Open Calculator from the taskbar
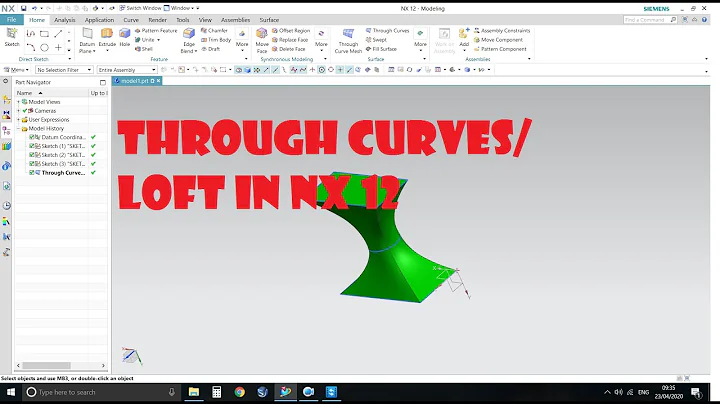The image size is (720, 404). [216, 392]
